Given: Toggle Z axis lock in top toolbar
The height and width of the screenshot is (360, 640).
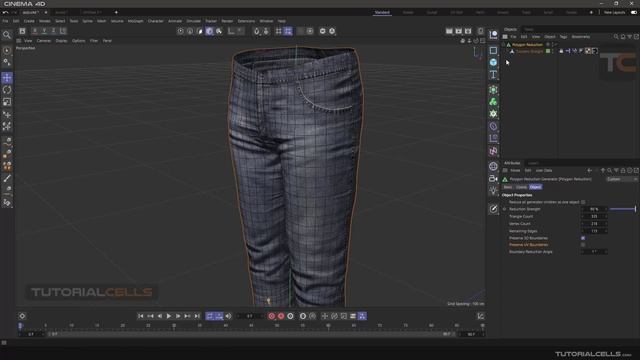Looking at the screenshot, I should click(x=53, y=31).
